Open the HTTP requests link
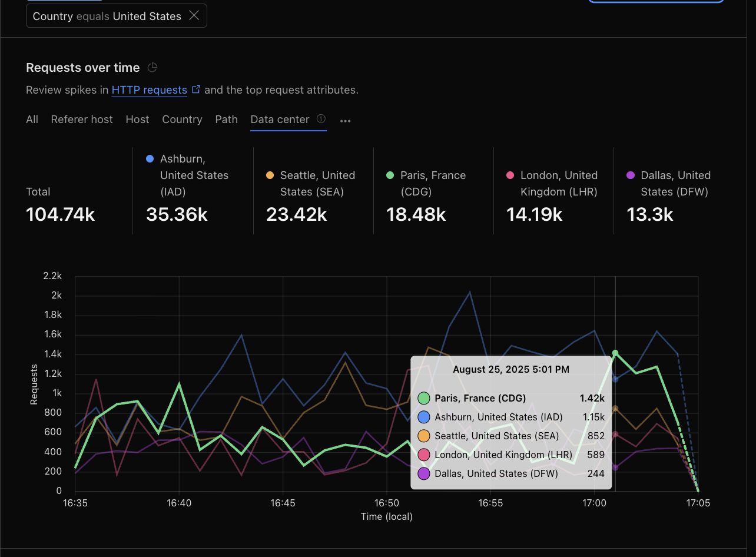Screen dimensions: 756x557 [x=149, y=90]
